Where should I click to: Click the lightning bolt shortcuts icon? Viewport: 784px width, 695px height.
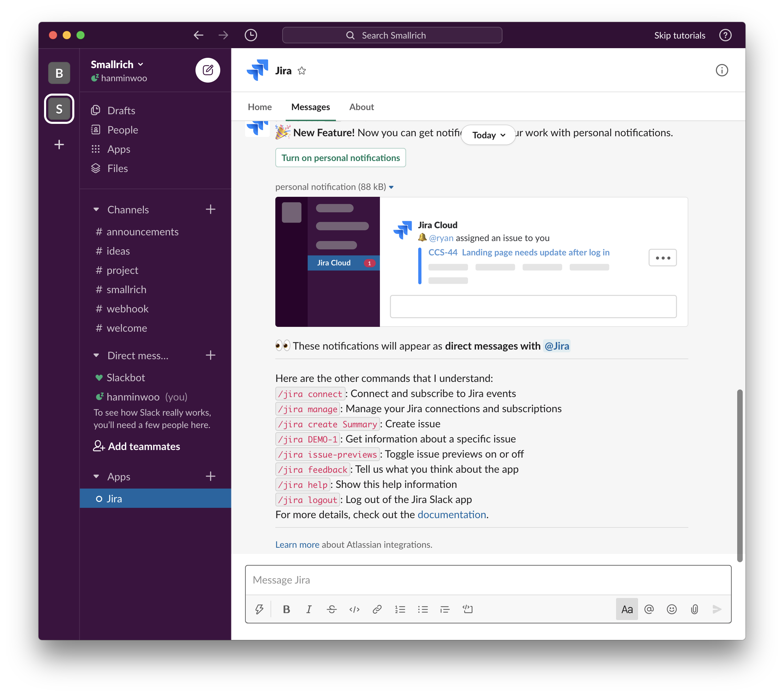[x=259, y=609]
